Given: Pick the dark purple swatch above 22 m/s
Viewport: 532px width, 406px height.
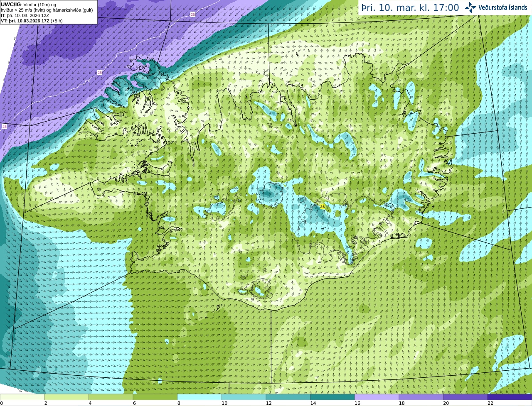Looking at the screenshot, I should [510, 397].
